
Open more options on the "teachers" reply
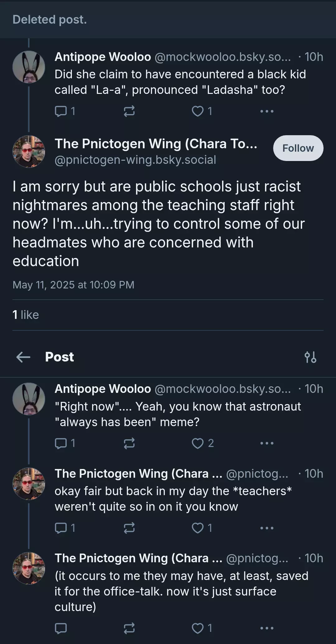(267, 528)
